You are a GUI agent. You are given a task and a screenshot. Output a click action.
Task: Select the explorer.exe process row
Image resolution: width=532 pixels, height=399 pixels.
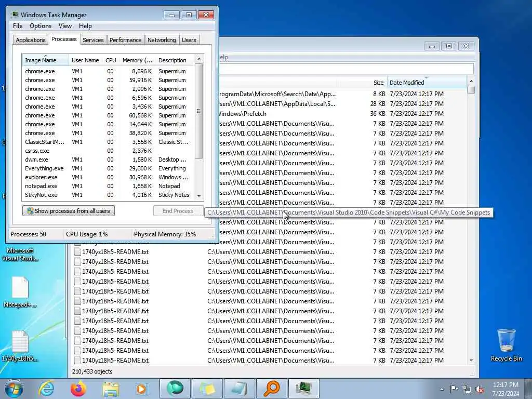pyautogui.click(x=109, y=177)
